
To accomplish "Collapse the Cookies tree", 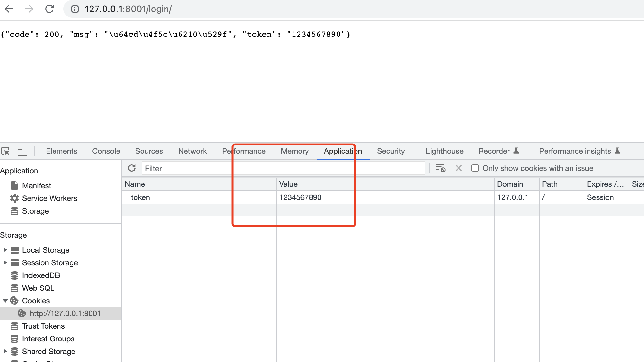I will (x=5, y=301).
